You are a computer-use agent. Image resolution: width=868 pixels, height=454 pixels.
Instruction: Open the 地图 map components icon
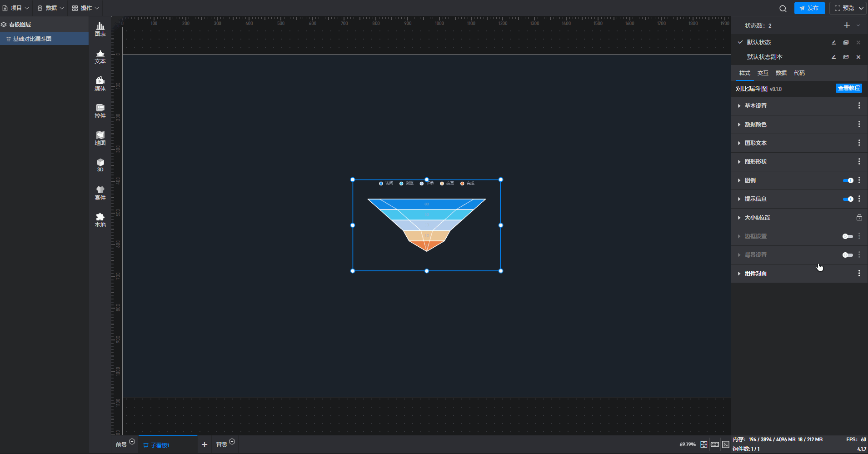[x=100, y=138]
